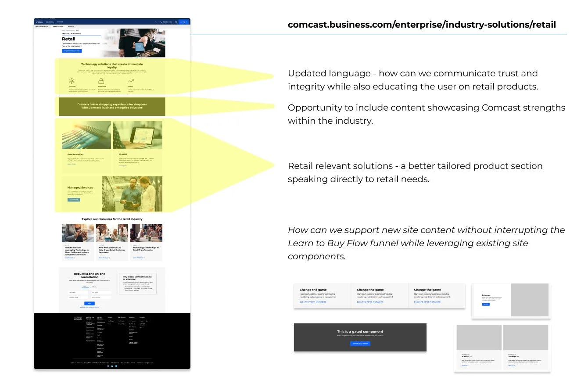This screenshot has width=588, height=387.
Task: Expand the Industry Solutions sub-navigation dropdown
Action: click(58, 27)
